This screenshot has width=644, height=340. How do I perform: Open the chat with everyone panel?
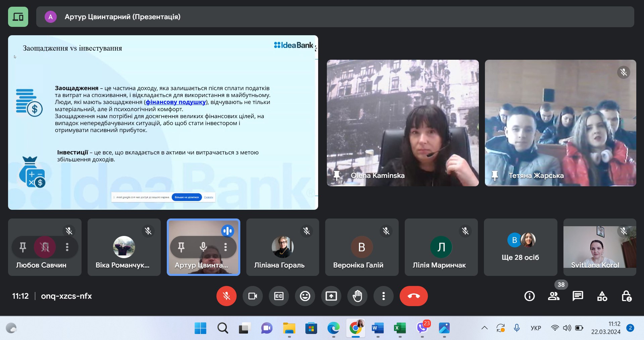coord(578,296)
